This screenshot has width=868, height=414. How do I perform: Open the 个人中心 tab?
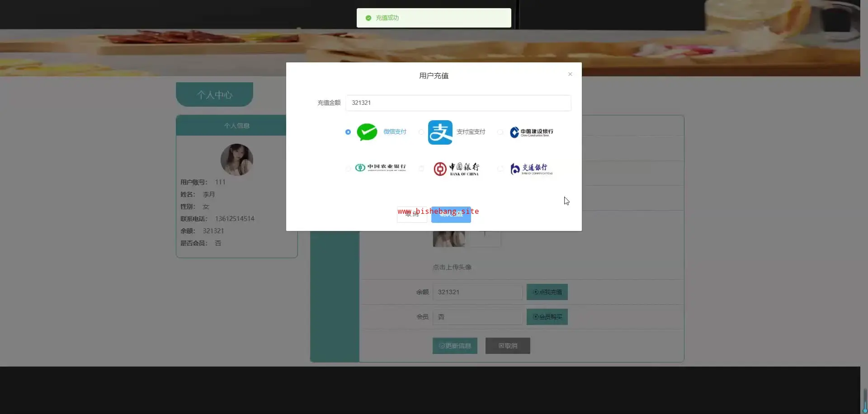point(214,95)
